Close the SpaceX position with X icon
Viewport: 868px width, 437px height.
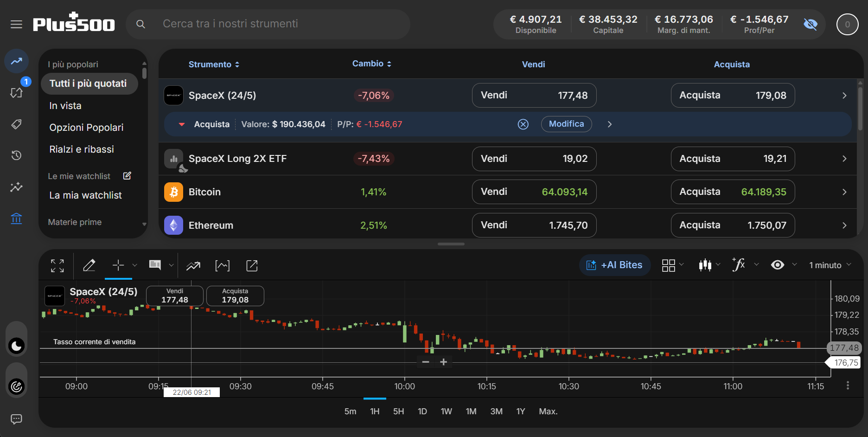click(523, 124)
